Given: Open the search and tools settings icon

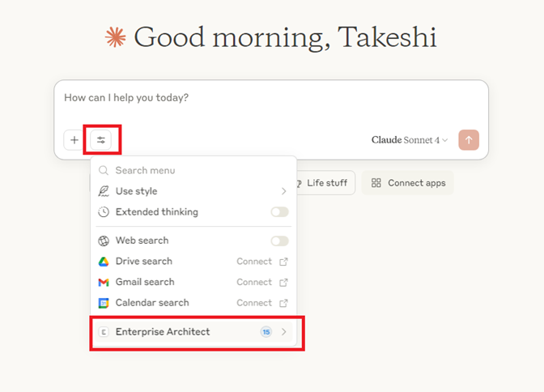Looking at the screenshot, I should coord(101,140).
